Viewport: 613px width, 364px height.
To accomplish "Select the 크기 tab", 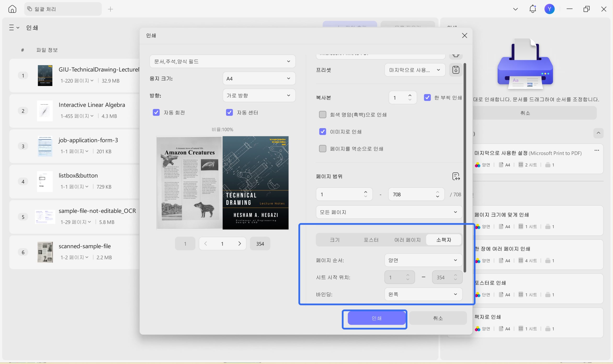I will click(335, 240).
